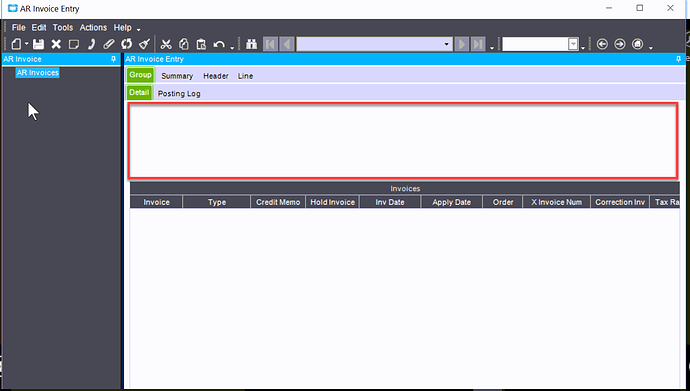This screenshot has width=690, height=391.
Task: Open the New icon dropdown arrow
Action: [x=26, y=44]
